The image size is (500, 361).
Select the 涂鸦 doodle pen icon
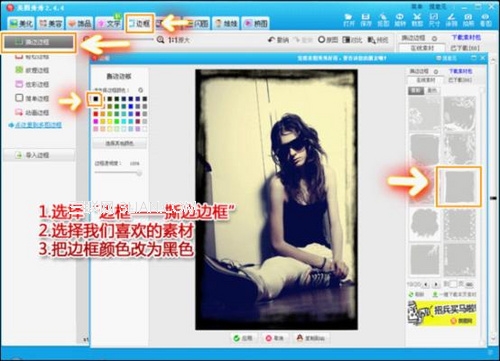click(451, 20)
